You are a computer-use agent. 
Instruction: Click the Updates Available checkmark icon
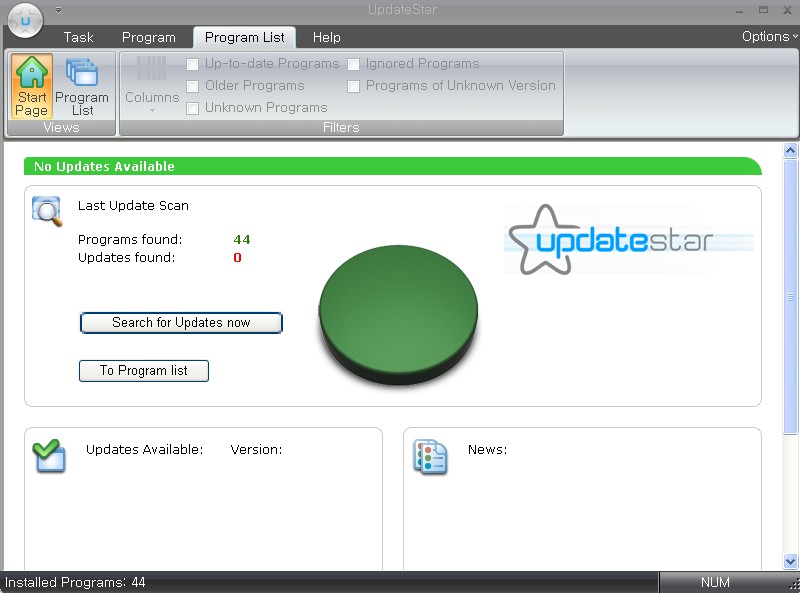[49, 455]
